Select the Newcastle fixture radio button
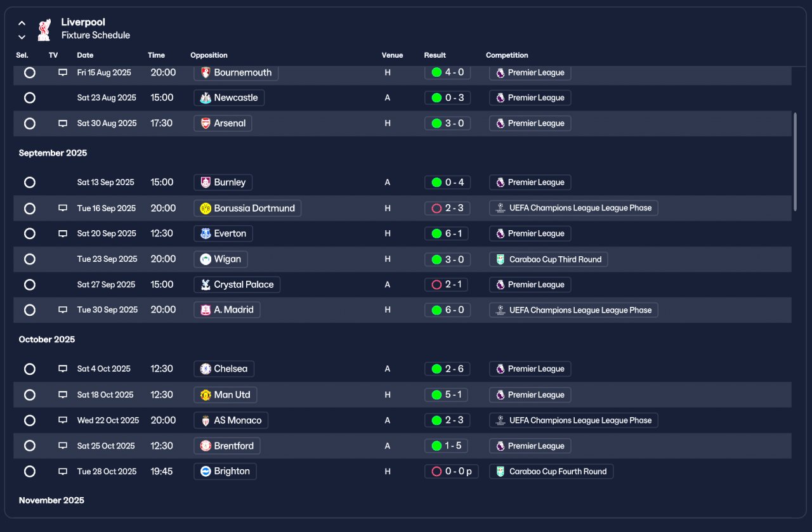Screen dimensions: 812x532 coord(30,98)
